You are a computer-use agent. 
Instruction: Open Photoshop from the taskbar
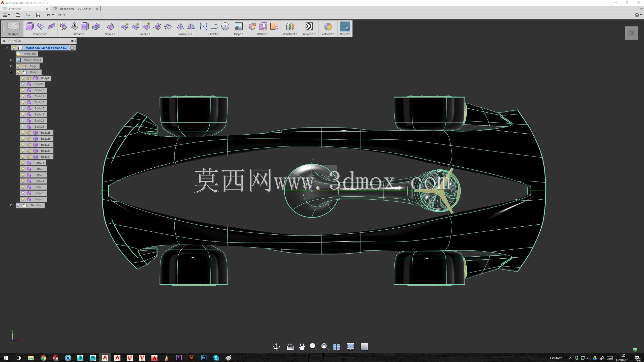click(204, 358)
